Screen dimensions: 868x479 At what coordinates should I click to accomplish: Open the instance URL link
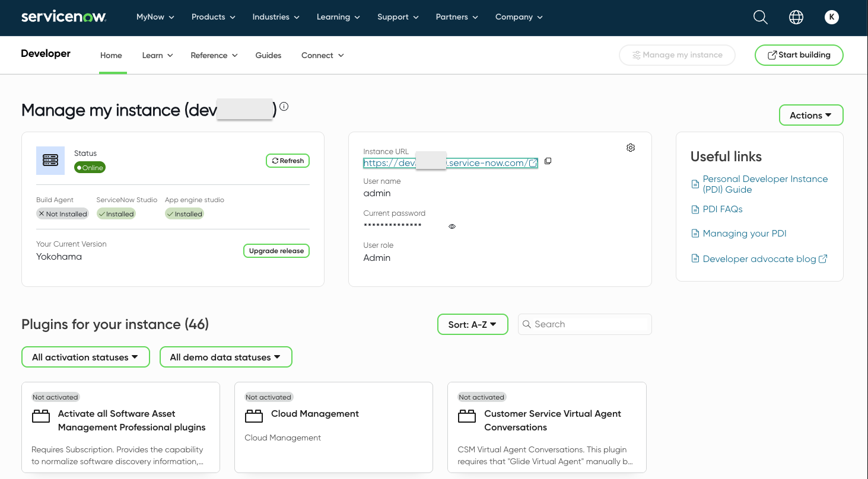point(450,163)
